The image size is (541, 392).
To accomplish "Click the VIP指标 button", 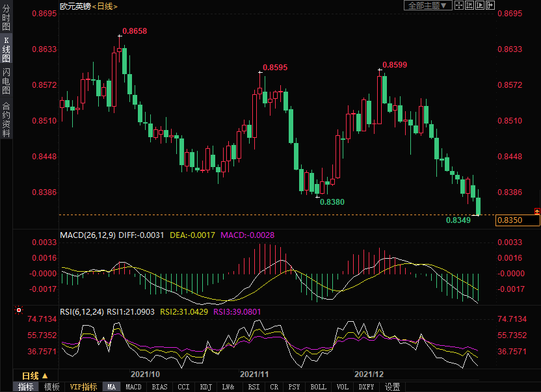I will 83,387.
